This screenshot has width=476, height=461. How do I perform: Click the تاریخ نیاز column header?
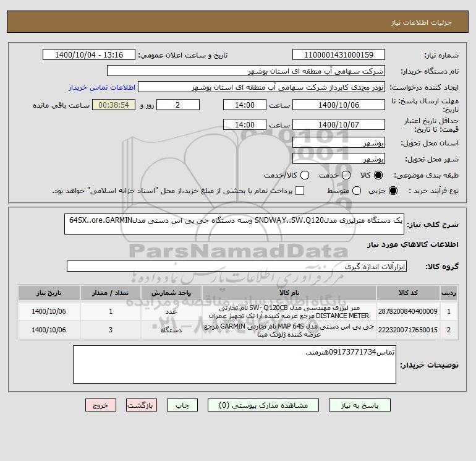pyautogui.click(x=49, y=293)
